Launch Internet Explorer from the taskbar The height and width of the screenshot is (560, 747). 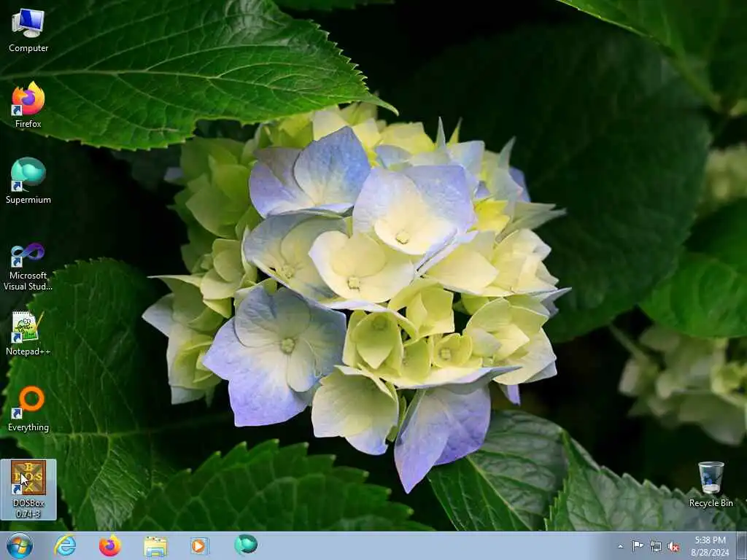coord(65,545)
